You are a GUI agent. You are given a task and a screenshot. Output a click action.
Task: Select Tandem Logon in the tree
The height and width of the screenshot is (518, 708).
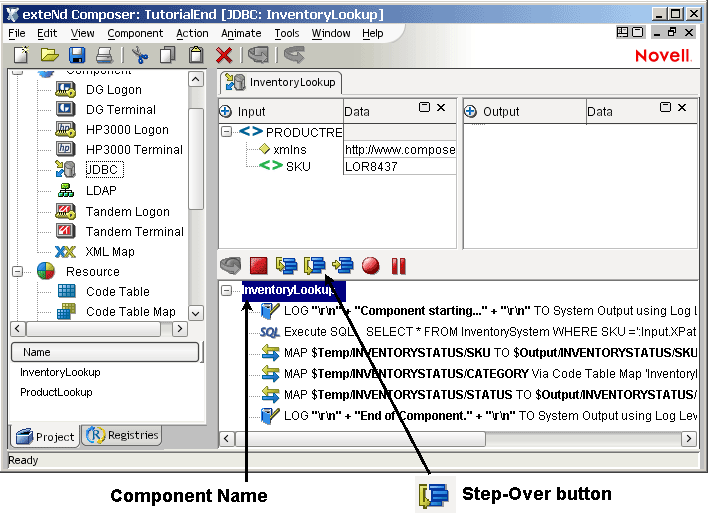pos(128,211)
